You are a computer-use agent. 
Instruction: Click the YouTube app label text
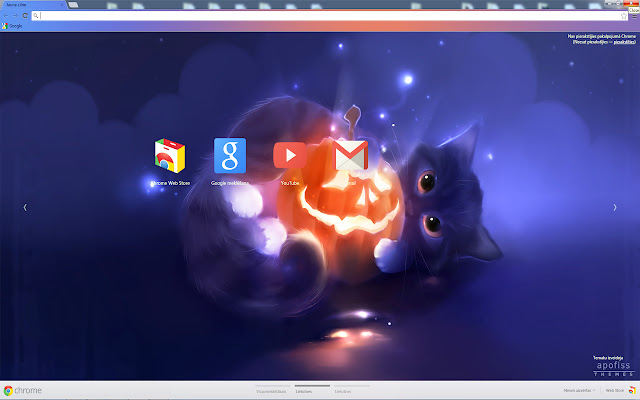[x=290, y=183]
